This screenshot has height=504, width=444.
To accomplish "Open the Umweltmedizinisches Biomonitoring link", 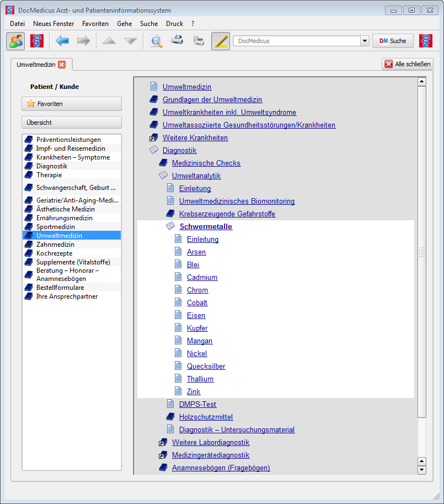I will [x=237, y=201].
